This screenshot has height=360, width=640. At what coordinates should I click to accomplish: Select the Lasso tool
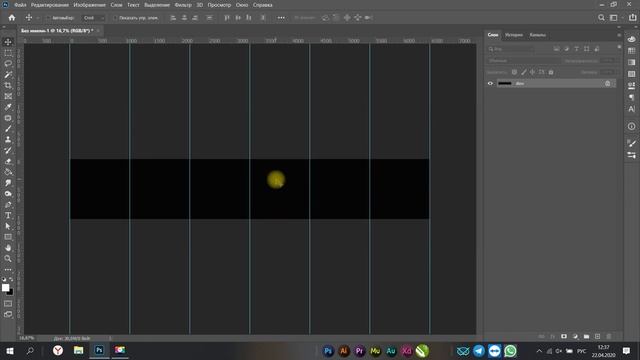pyautogui.click(x=8, y=64)
